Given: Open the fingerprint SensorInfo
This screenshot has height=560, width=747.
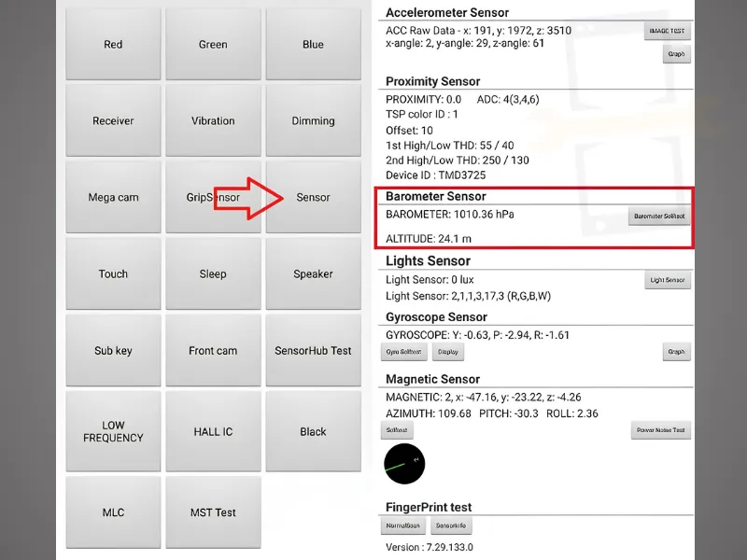Looking at the screenshot, I should (451, 525).
